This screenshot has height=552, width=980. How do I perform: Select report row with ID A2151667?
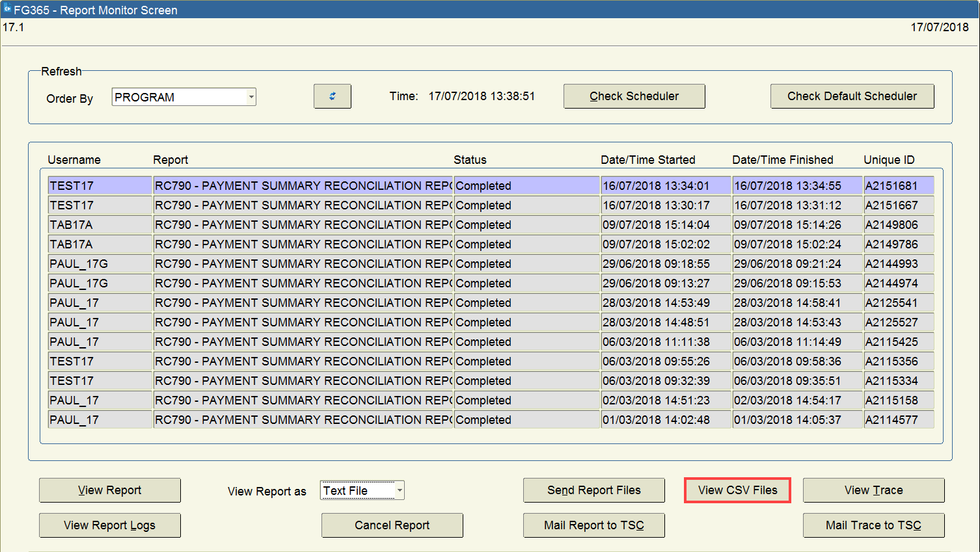[x=898, y=205]
